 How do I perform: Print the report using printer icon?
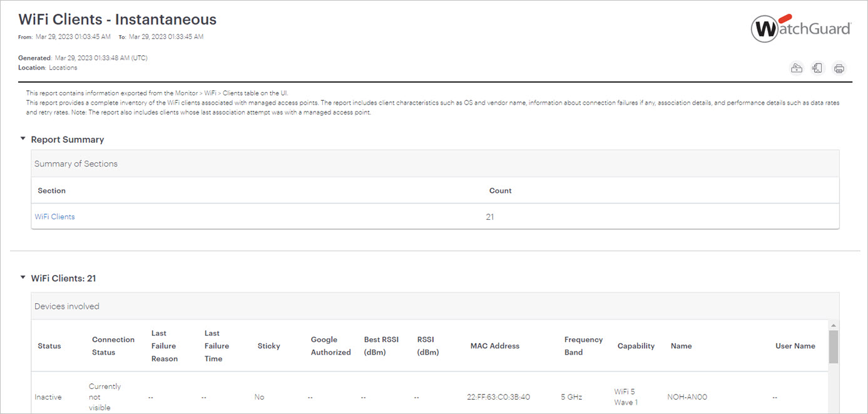click(x=839, y=68)
